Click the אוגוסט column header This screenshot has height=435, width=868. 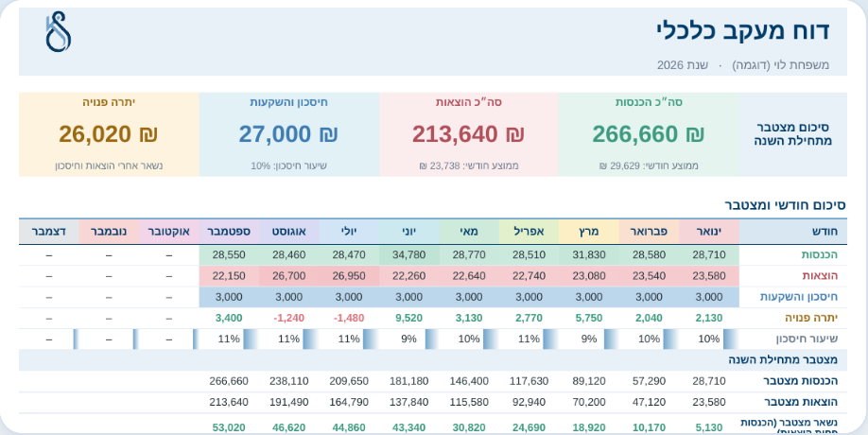click(289, 232)
